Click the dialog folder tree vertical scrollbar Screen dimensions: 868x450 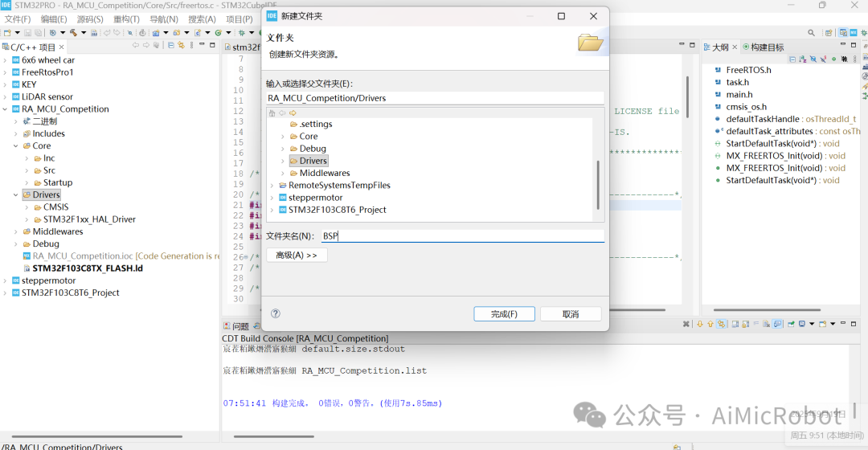[x=598, y=185]
